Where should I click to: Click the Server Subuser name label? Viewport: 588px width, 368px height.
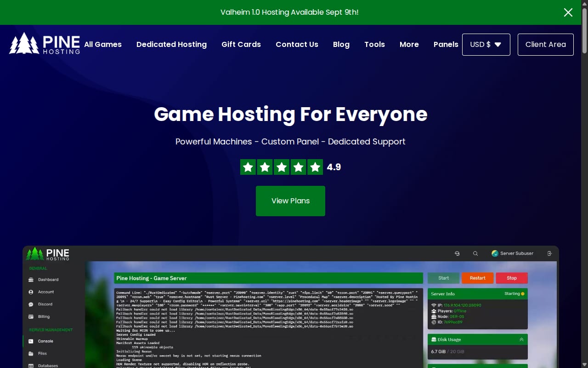[x=517, y=253]
